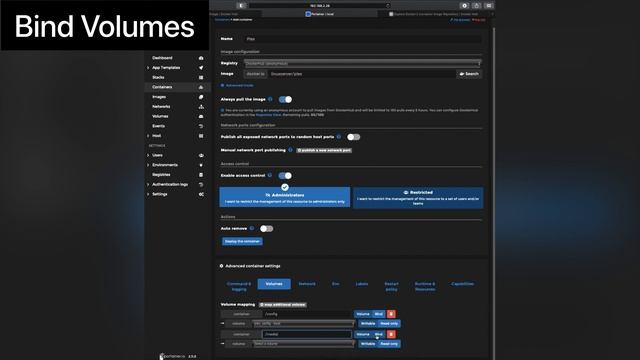Click the Host grid icon
Screen dimensions: 640x360
[x=201, y=136]
